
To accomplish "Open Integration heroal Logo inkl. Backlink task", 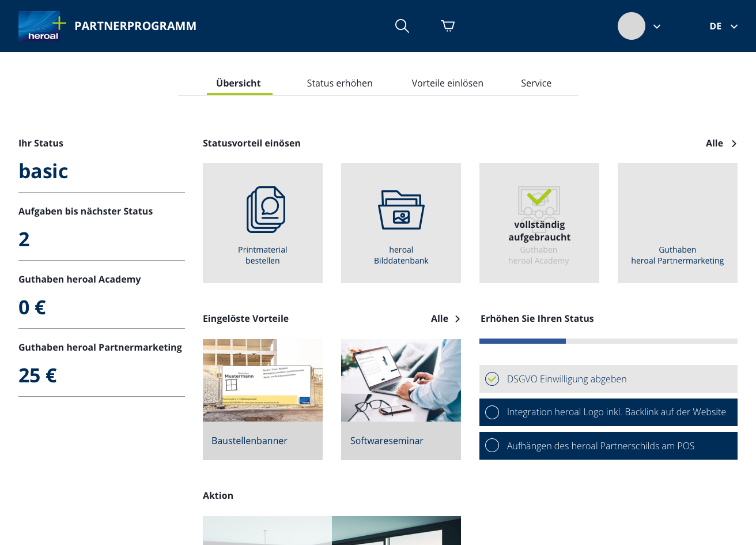I will pyautogui.click(x=608, y=412).
